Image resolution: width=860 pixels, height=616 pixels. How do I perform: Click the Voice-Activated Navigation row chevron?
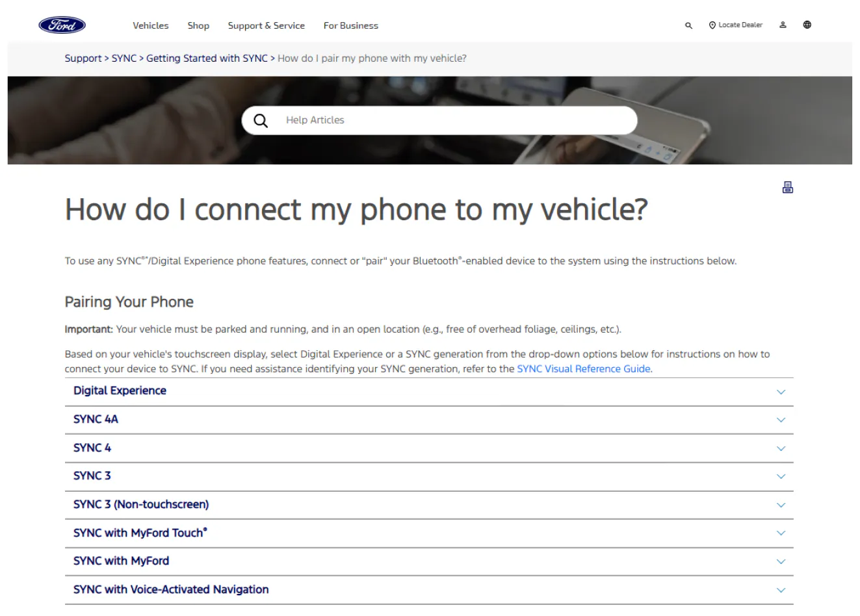[x=781, y=590]
